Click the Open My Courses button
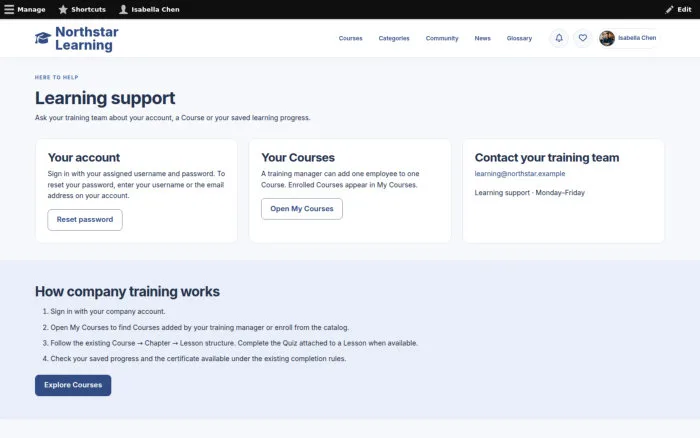 (302, 209)
